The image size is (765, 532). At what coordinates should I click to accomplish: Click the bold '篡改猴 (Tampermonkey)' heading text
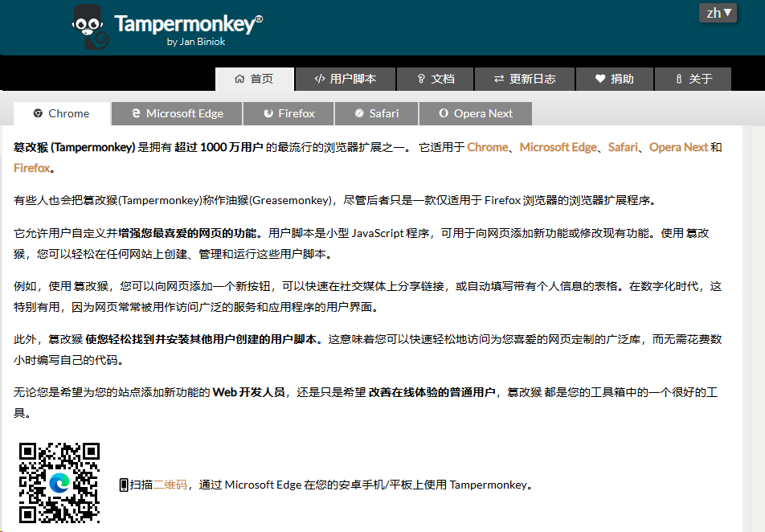pos(74,147)
